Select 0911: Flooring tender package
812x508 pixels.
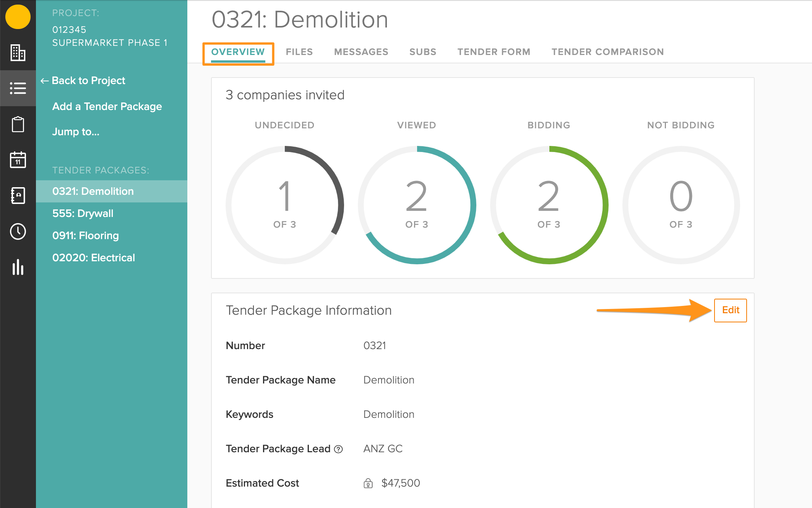[x=112, y=236]
